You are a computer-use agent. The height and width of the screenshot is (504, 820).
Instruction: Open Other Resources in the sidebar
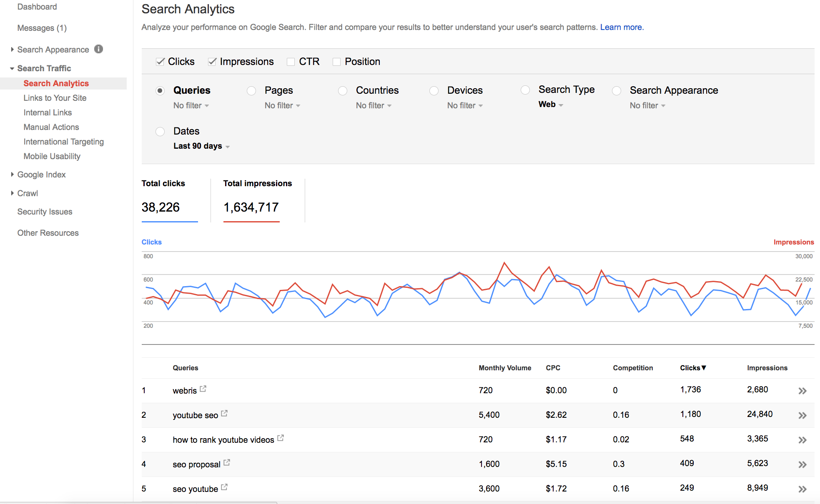pos(48,233)
